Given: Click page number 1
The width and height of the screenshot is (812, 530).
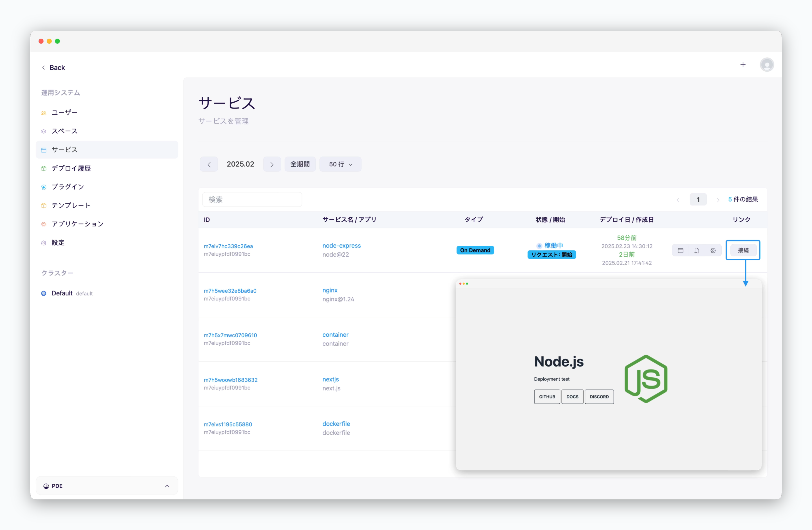Looking at the screenshot, I should (x=698, y=199).
